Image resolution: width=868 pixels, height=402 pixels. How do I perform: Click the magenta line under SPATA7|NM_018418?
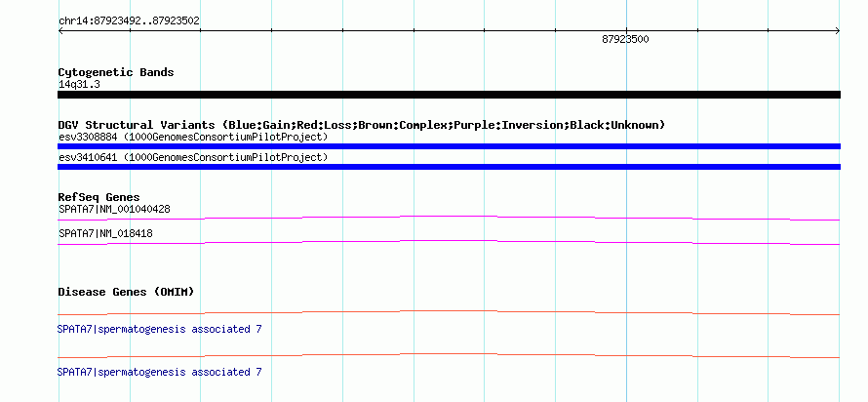point(449,242)
